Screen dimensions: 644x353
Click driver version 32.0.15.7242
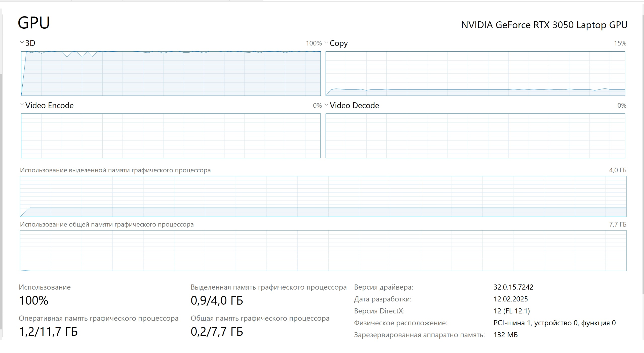[513, 287]
